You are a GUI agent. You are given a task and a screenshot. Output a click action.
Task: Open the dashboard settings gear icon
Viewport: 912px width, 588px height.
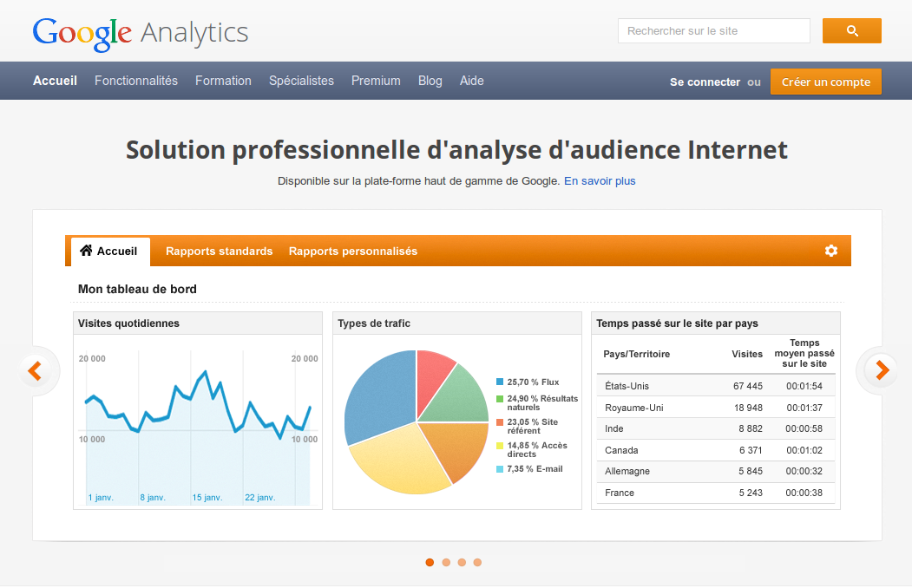[x=831, y=251]
